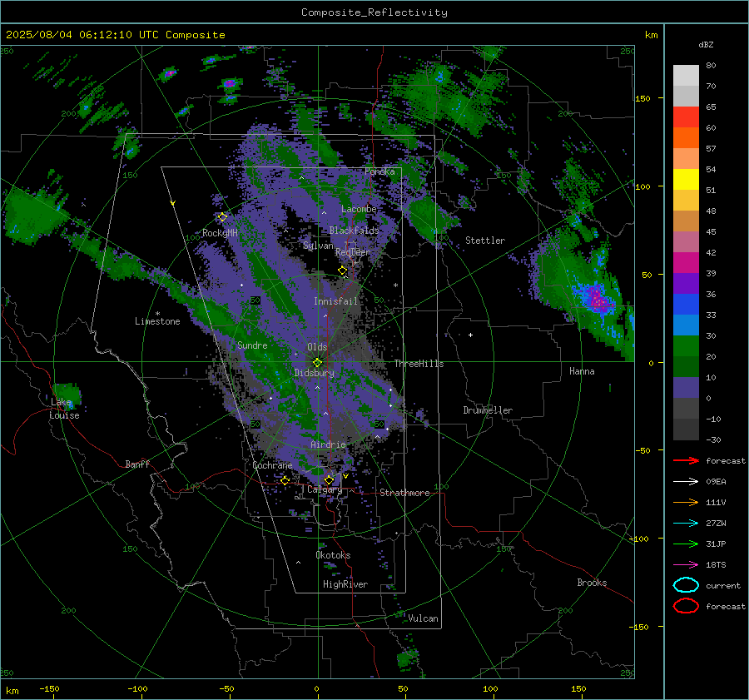749x700 pixels.
Task: Click the bright green swatch above 20 dBZ
Action: [686, 346]
